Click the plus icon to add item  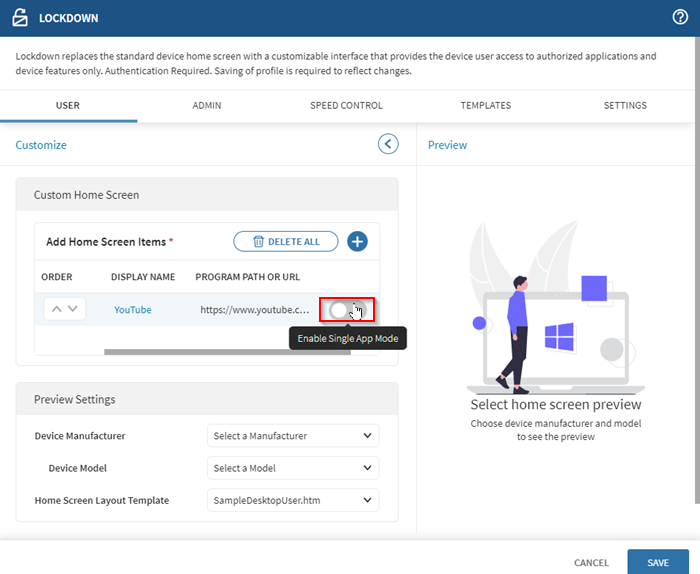[357, 241]
